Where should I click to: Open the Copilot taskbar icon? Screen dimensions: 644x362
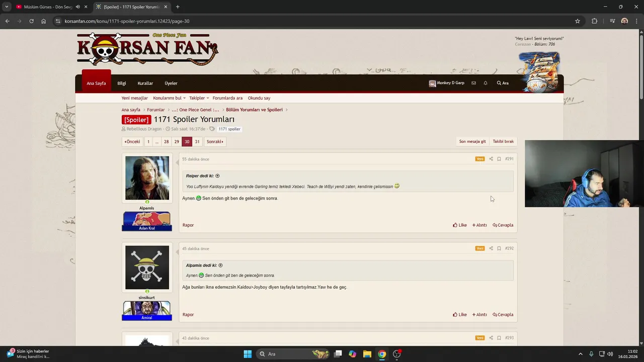tap(353, 354)
